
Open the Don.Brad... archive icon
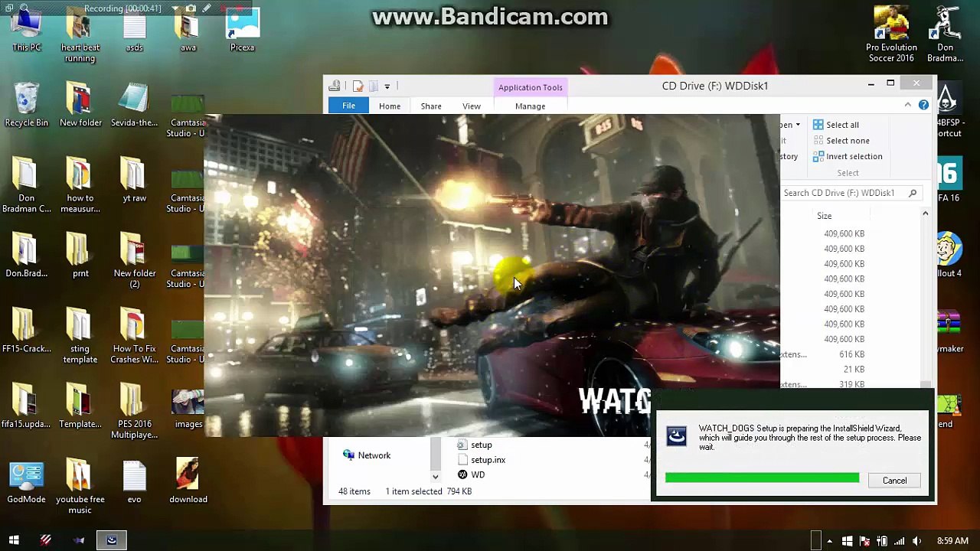pyautogui.click(x=26, y=256)
